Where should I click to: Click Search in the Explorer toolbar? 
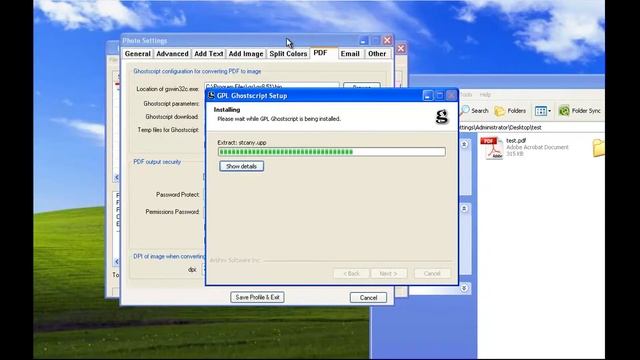(475, 111)
